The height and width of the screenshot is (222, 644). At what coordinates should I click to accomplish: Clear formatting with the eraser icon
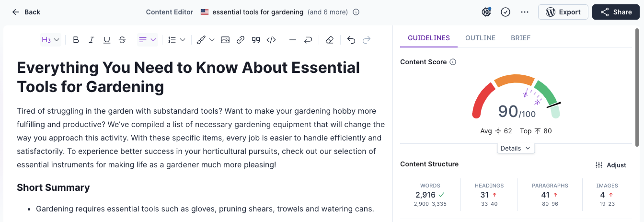[x=329, y=40]
